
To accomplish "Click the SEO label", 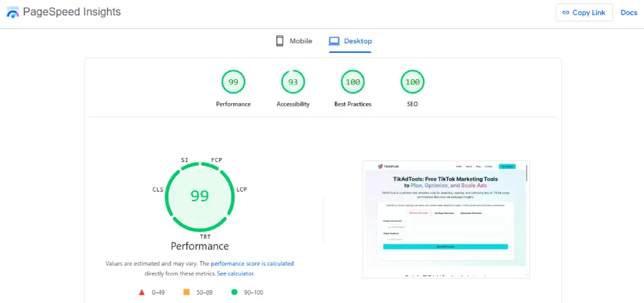I will (x=412, y=104).
